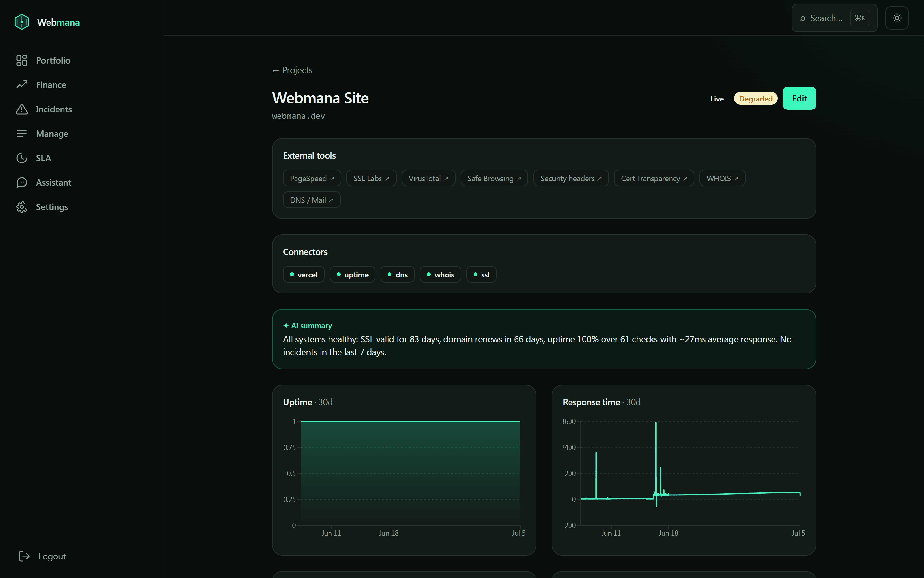924x578 pixels.
Task: Open the DNS / Mail external tool
Action: (311, 200)
